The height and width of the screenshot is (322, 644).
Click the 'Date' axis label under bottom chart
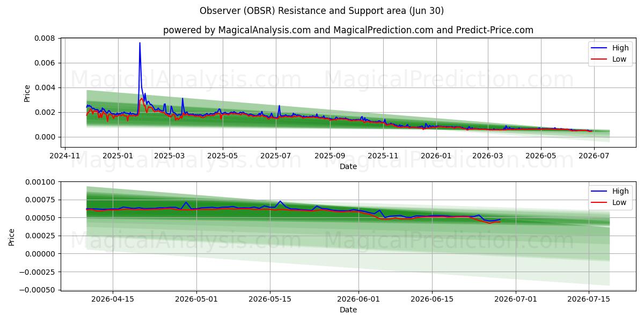(x=348, y=310)
